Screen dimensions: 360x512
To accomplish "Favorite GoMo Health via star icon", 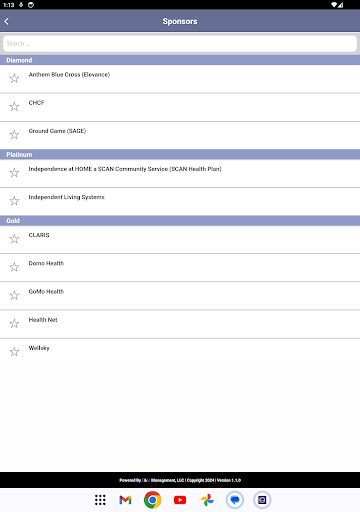I will click(14, 295).
